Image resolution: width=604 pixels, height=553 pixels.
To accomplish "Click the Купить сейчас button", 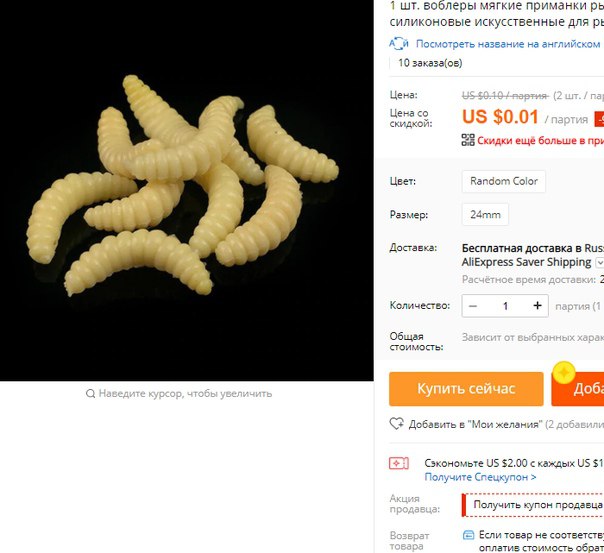I will 466,389.
